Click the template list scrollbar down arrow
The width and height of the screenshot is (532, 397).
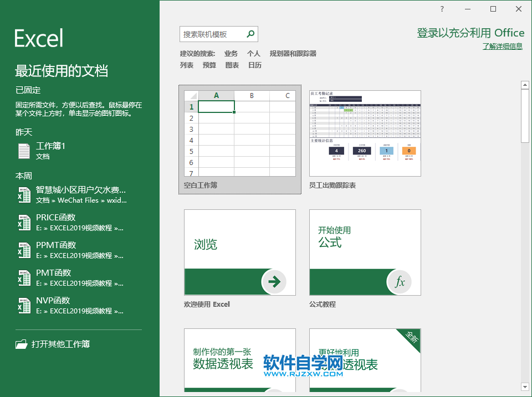[525, 386]
